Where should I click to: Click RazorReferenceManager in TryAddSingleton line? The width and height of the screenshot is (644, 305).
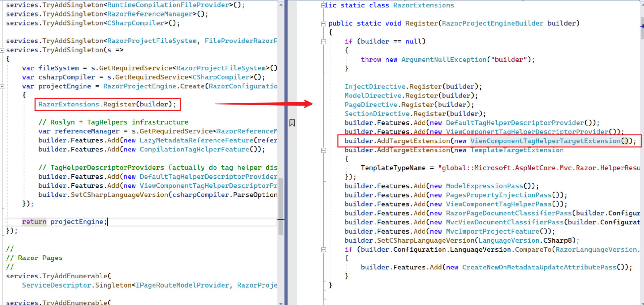pyautogui.click(x=150, y=14)
